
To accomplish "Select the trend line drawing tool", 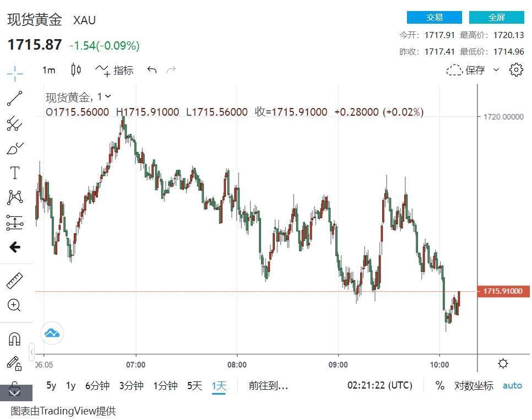I will tap(14, 99).
